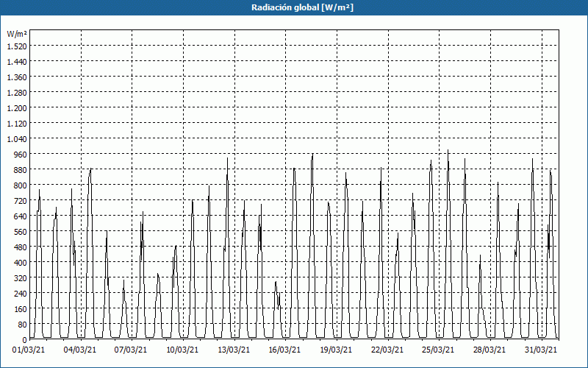Click the 720 y-axis label

click(x=21, y=200)
